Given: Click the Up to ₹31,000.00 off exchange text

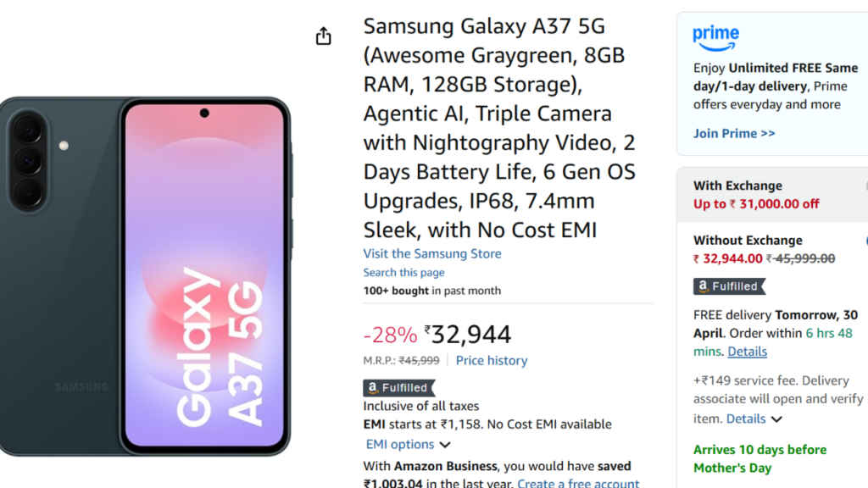Looking at the screenshot, I should pos(756,203).
